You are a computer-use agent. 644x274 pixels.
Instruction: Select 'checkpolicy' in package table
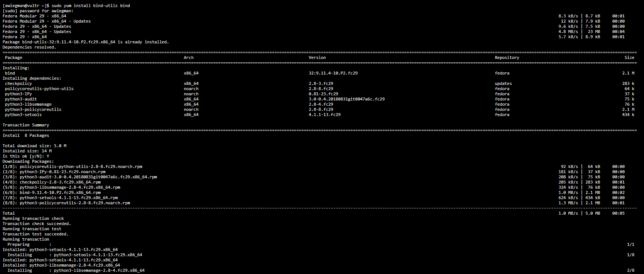coord(18,83)
